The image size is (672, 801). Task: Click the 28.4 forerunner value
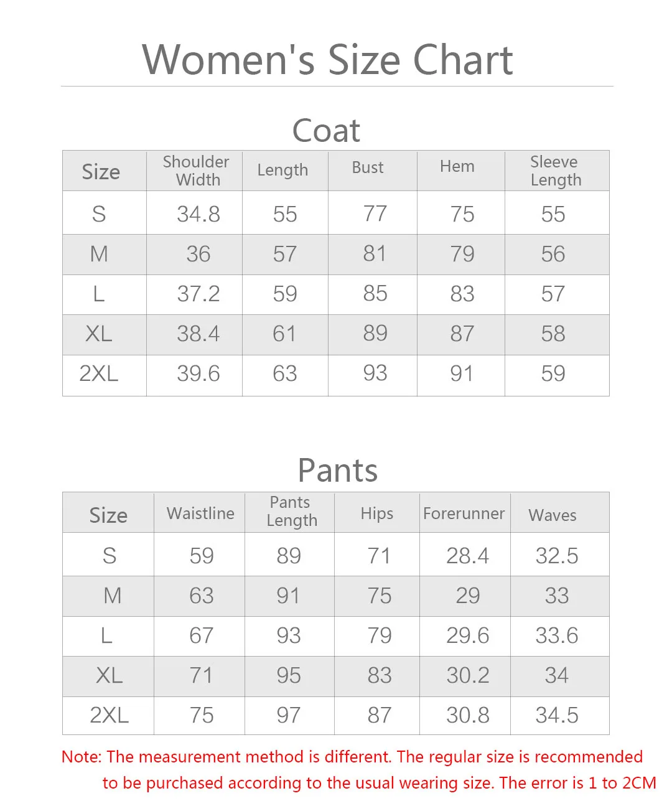(x=468, y=556)
